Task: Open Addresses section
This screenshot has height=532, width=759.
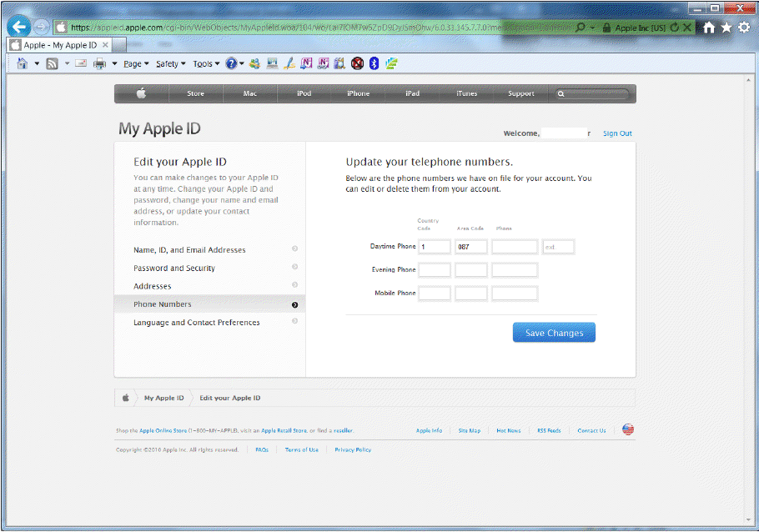Action: (x=209, y=286)
